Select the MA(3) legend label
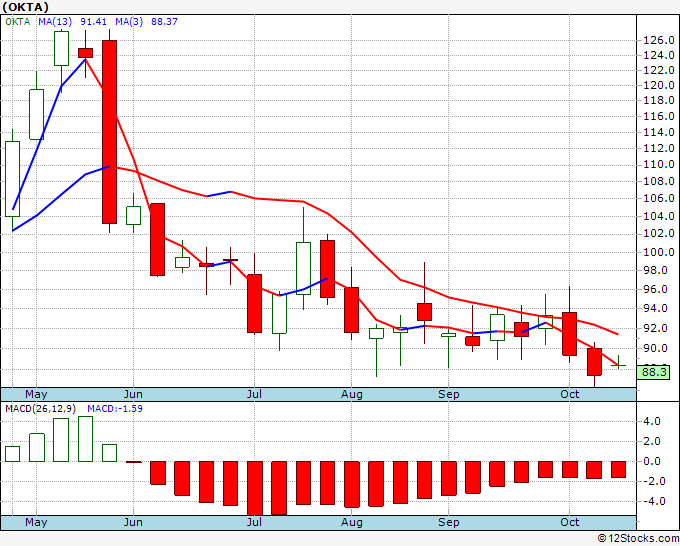This screenshot has height=546, width=680. pyautogui.click(x=129, y=21)
